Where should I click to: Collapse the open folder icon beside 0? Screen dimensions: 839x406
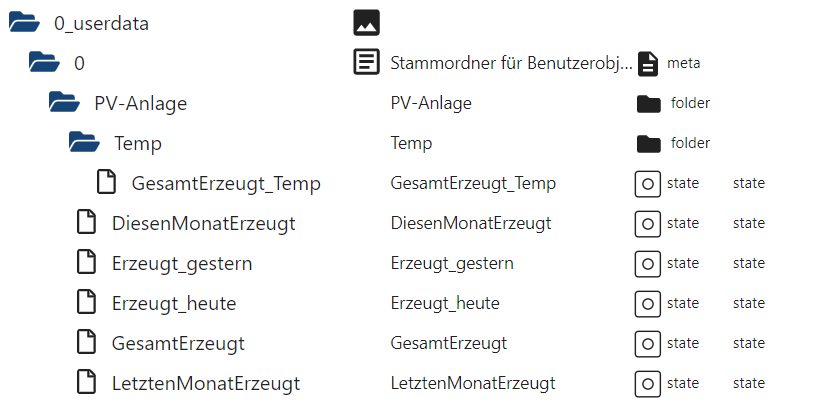tap(44, 63)
